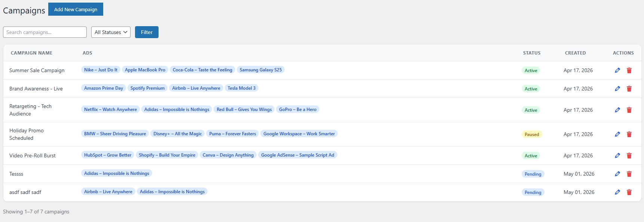The width and height of the screenshot is (644, 222).
Task: Select the BMW – Sheer Driving Pleasure tag
Action: [115, 134]
